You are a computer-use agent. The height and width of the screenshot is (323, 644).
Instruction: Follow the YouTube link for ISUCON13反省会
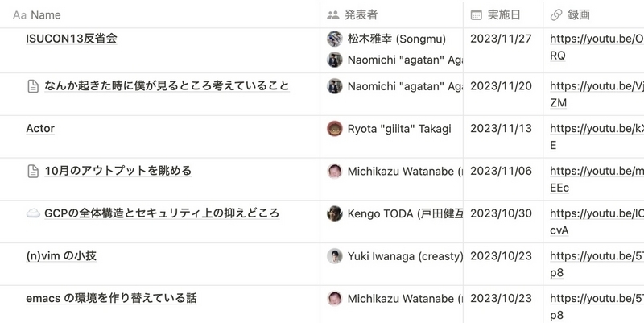pos(597,47)
